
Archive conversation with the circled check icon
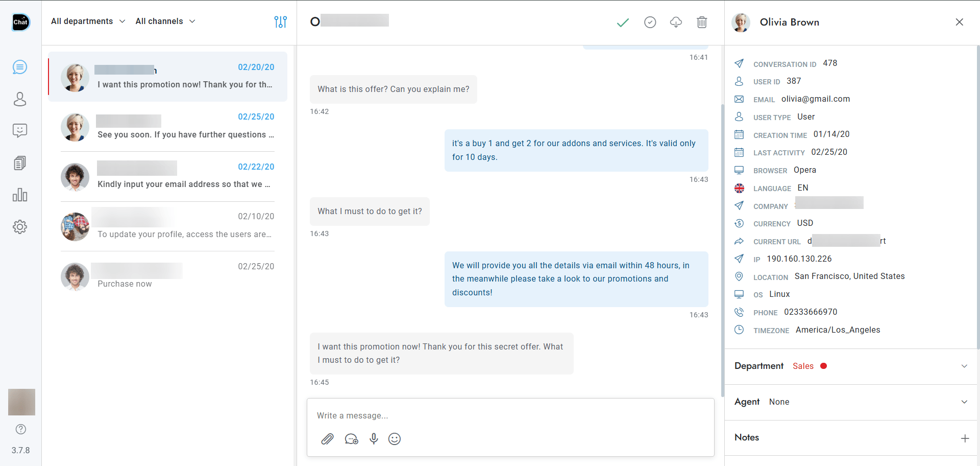coord(650,22)
